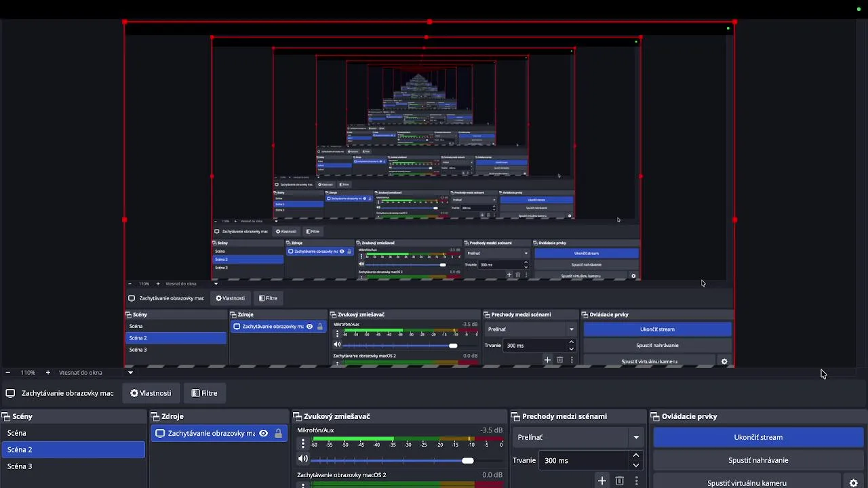Open Mikrofón/Aux audio options (three dots)
This screenshot has width=868, height=488.
point(303,443)
